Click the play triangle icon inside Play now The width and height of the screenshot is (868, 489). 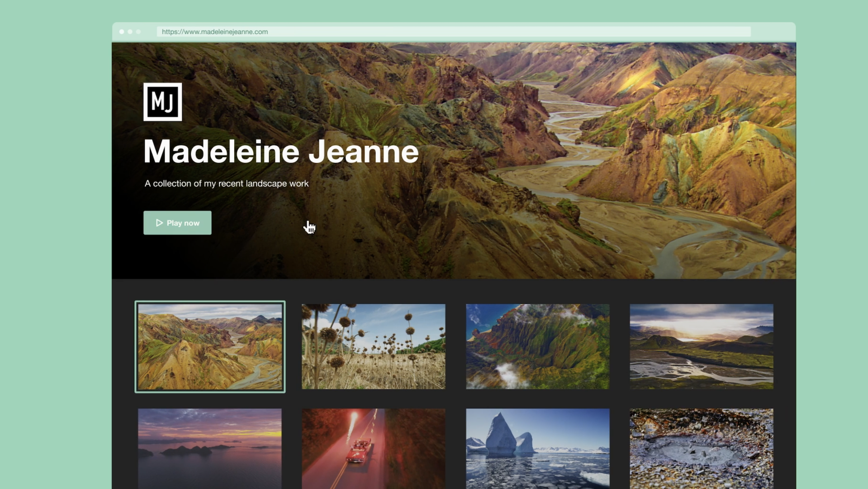click(159, 223)
